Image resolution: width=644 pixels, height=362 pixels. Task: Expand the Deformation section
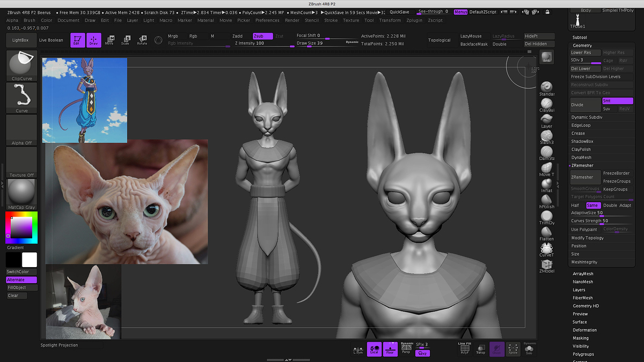click(x=584, y=330)
